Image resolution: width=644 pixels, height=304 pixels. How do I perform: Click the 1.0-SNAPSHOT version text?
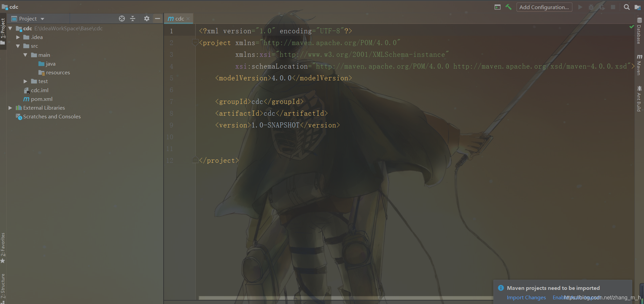tap(275, 125)
